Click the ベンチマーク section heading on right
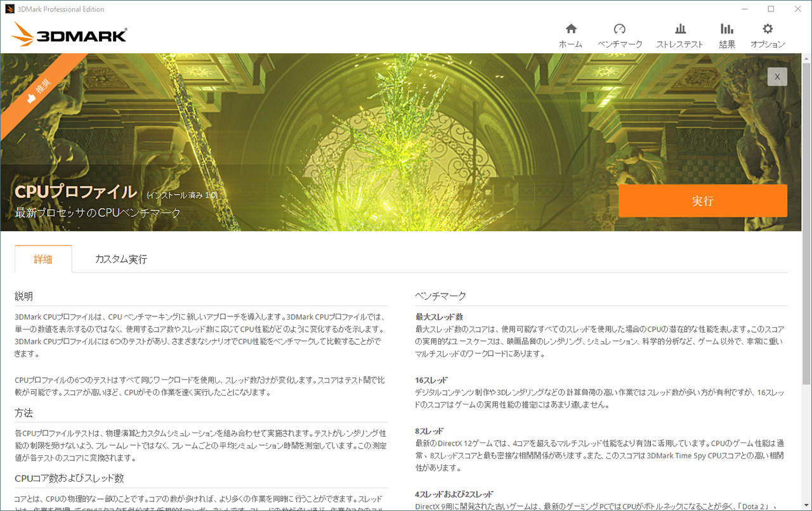This screenshot has height=511, width=812. pos(441,296)
